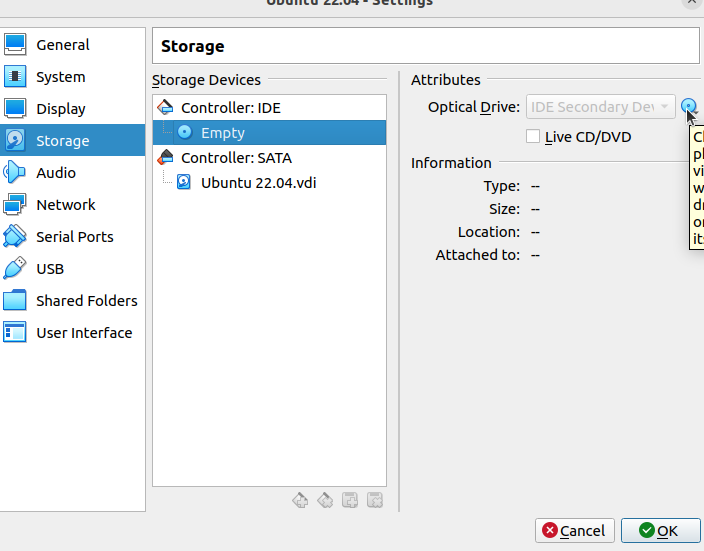The image size is (704, 551).
Task: Open the Display settings category
Action: click(72, 109)
